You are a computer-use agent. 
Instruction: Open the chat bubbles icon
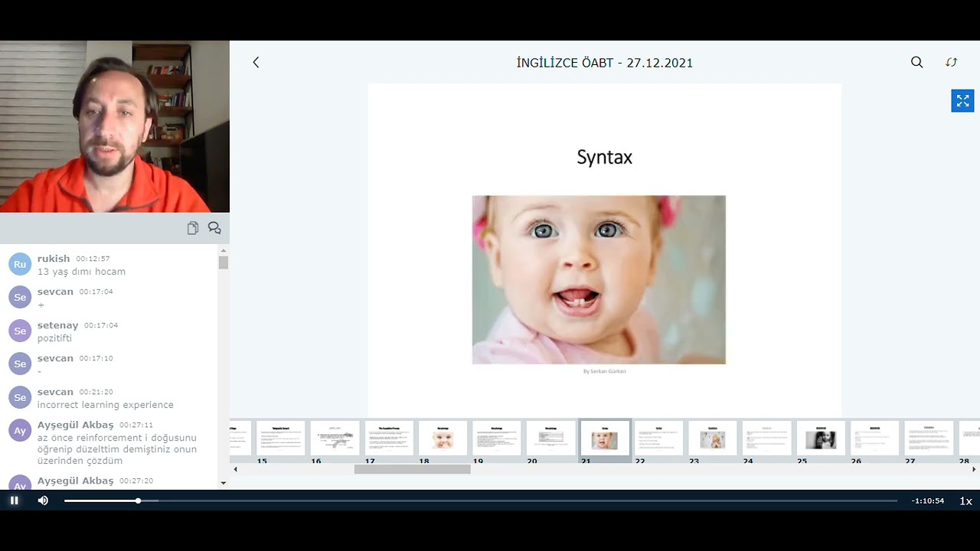click(214, 228)
